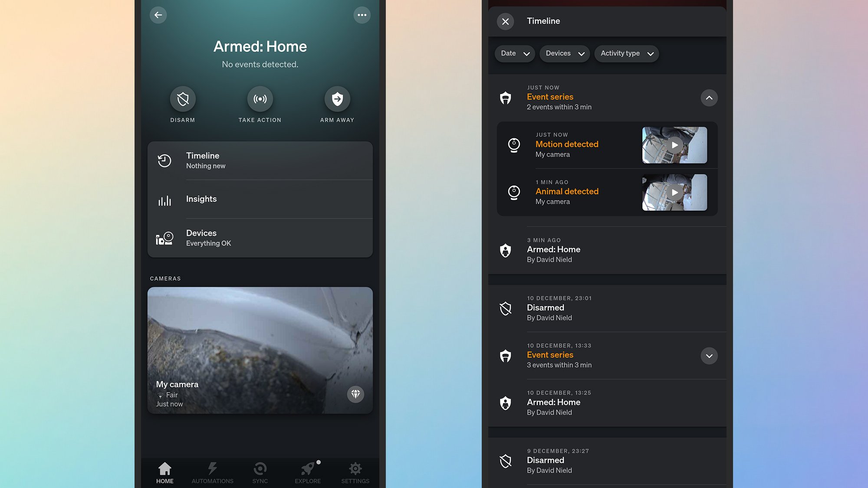Tap the Disarm shield icon
This screenshot has width=868, height=488.
pos(183,99)
